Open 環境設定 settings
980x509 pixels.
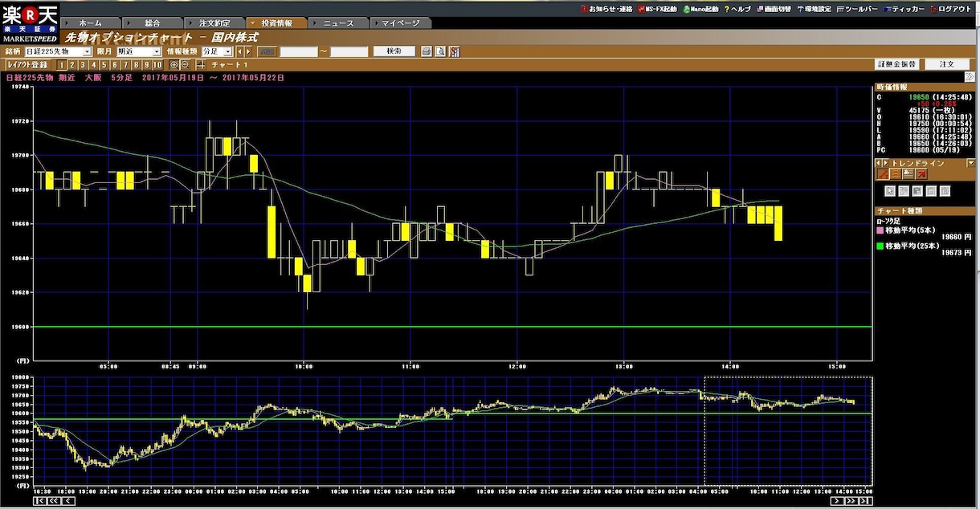[x=813, y=9]
